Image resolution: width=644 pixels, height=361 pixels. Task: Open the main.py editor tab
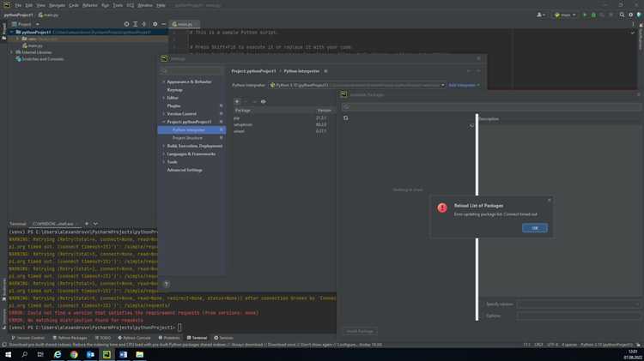184,24
